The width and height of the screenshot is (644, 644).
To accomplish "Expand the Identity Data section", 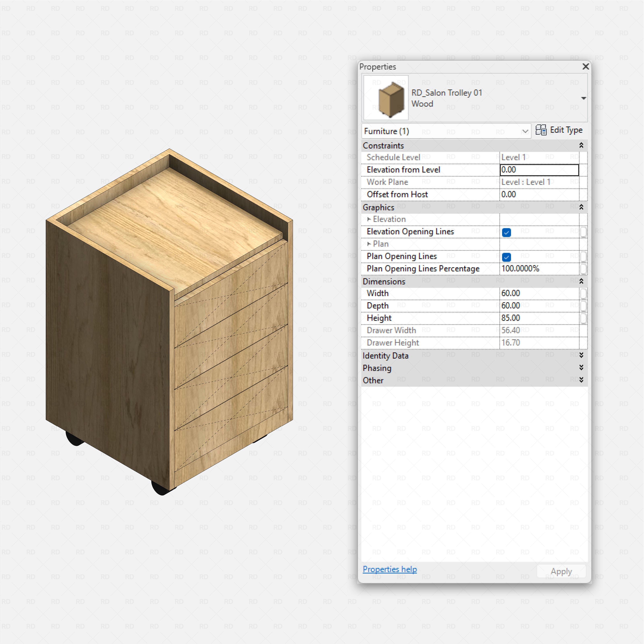I will [581, 355].
